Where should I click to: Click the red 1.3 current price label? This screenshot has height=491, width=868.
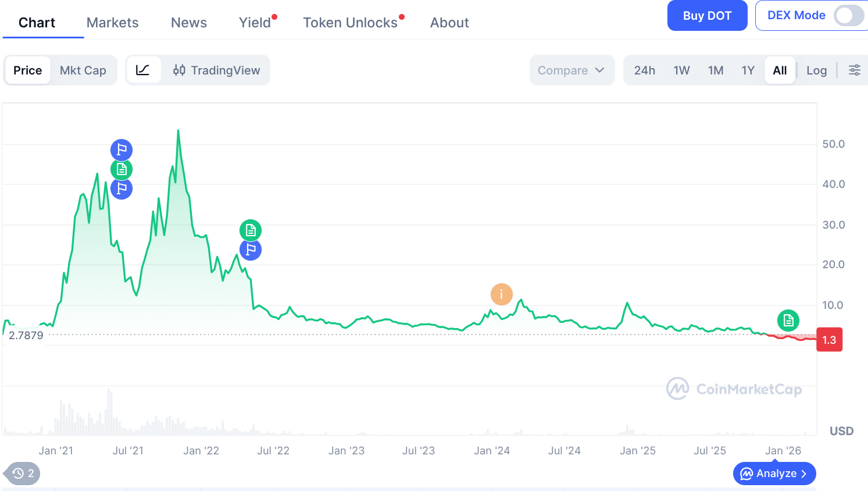(829, 340)
